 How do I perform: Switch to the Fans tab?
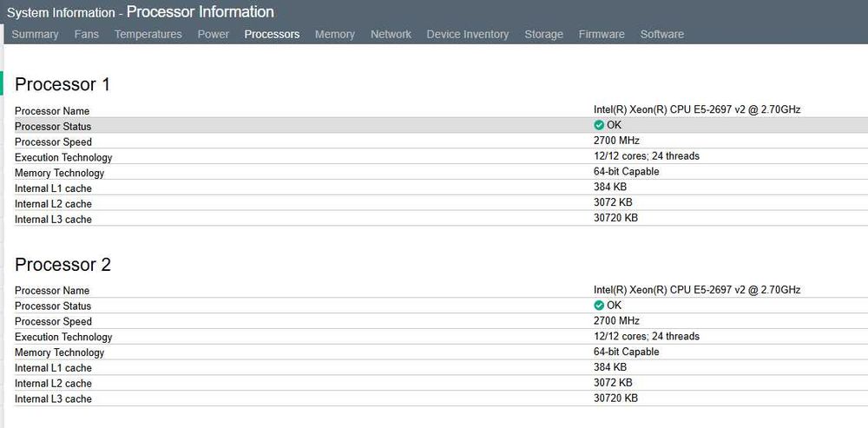[87, 35]
